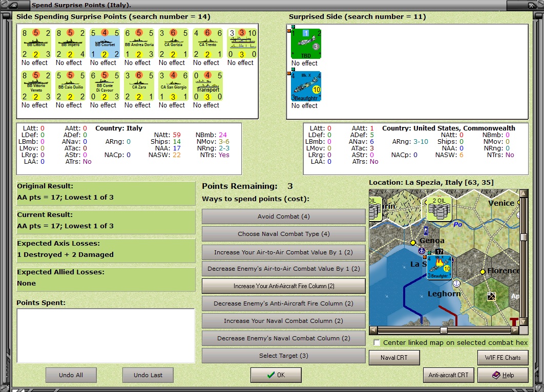Close the Spend Surprise Points window
This screenshot has width=544, height=392.
click(531, 5)
